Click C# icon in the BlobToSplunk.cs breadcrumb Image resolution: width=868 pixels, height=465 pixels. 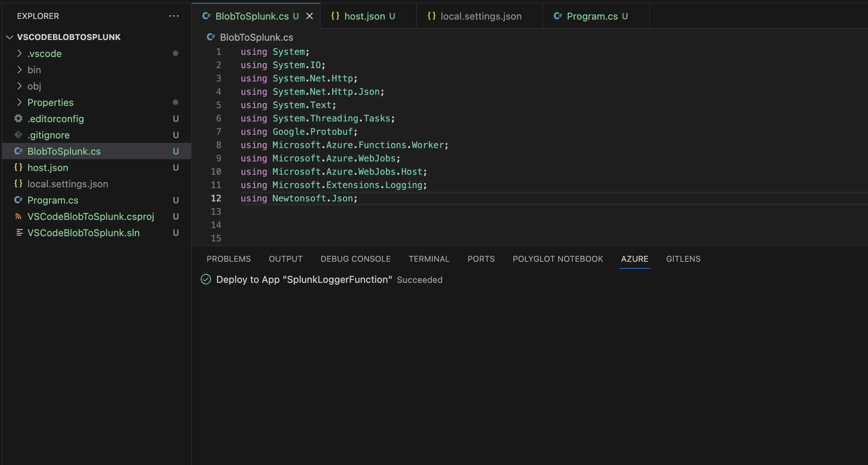pos(211,37)
